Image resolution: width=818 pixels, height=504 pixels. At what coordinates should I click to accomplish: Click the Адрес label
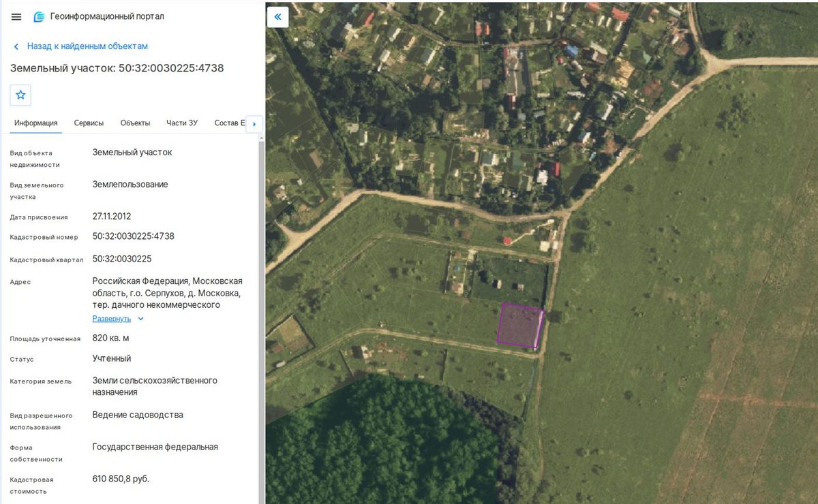(20, 282)
